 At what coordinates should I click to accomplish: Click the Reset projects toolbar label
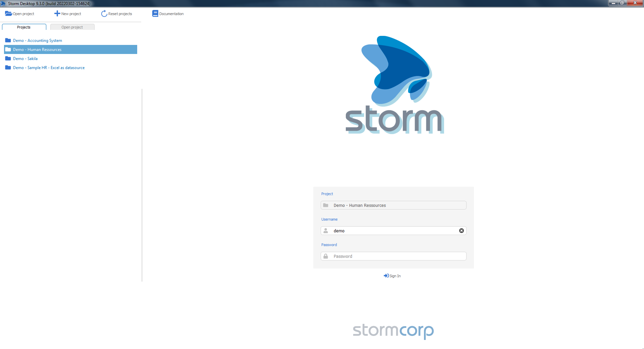click(x=120, y=14)
